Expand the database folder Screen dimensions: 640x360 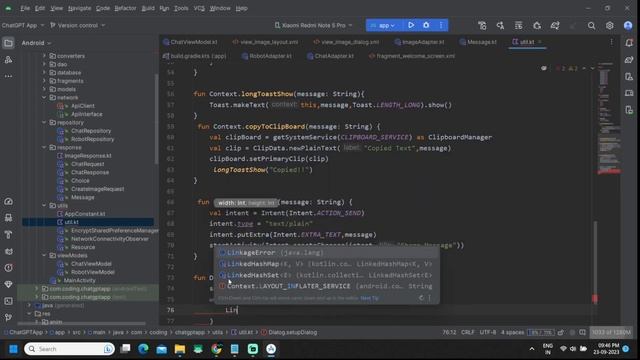44,73
